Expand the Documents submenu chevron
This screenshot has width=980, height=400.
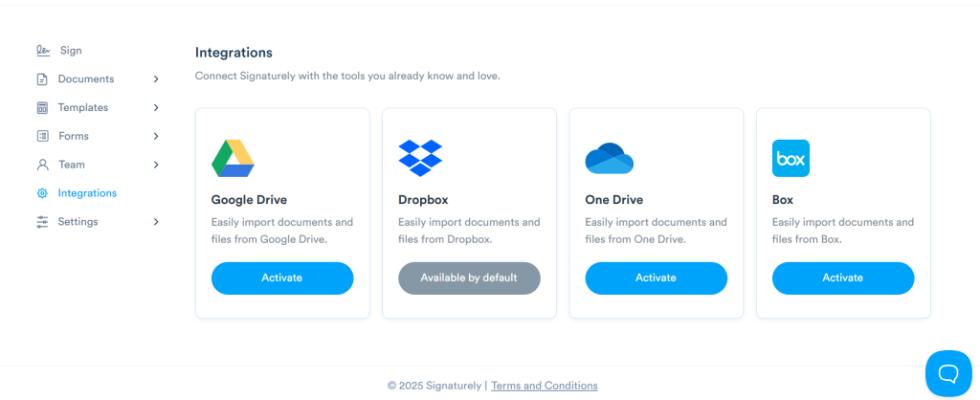tap(156, 79)
